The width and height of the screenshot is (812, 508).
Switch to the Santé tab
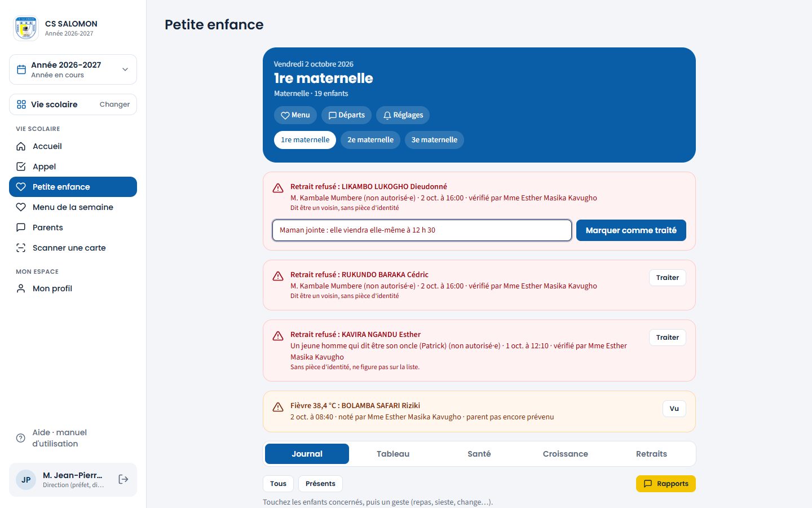[479, 454]
